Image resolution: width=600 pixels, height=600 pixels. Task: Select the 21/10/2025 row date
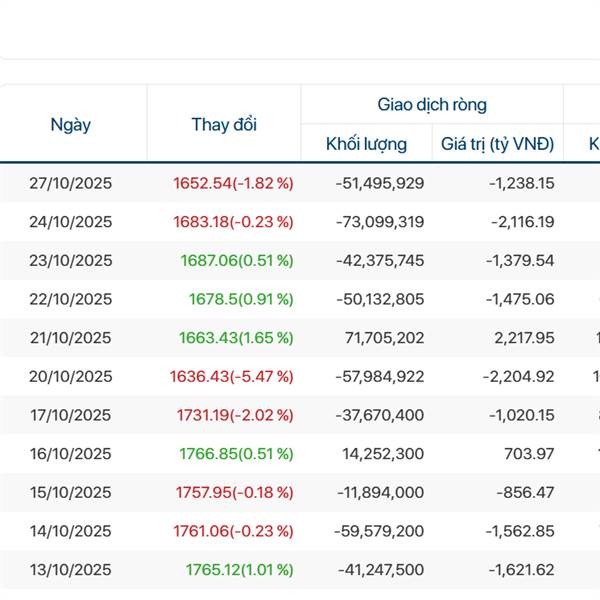71,338
